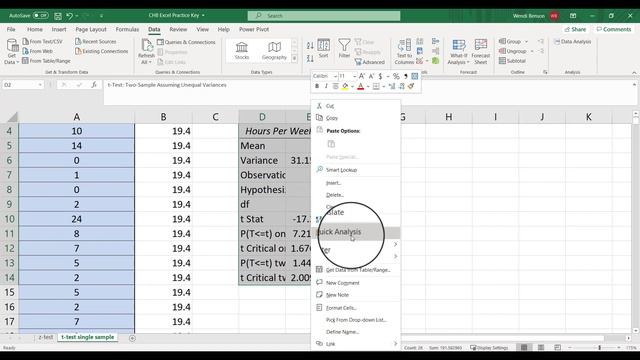Screen dimensions: 640x360
Task: Increase font size in mini toolbar
Action: (x=362, y=76)
